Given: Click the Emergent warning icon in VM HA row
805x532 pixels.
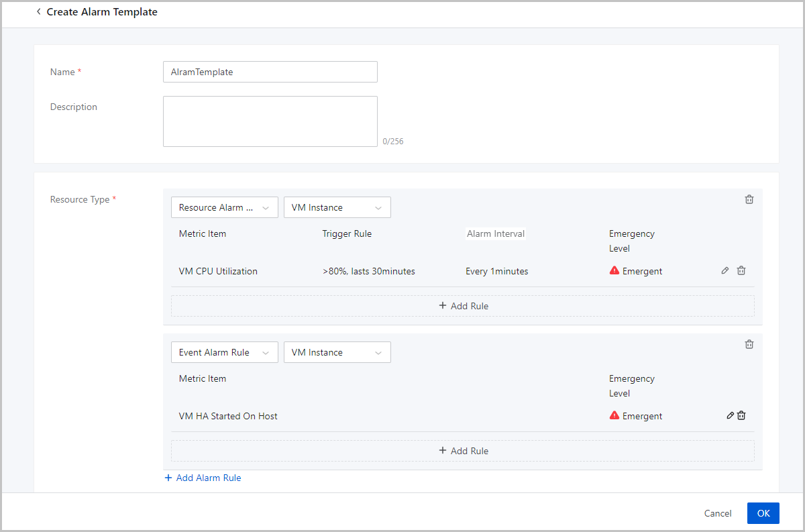Looking at the screenshot, I should click(x=614, y=415).
